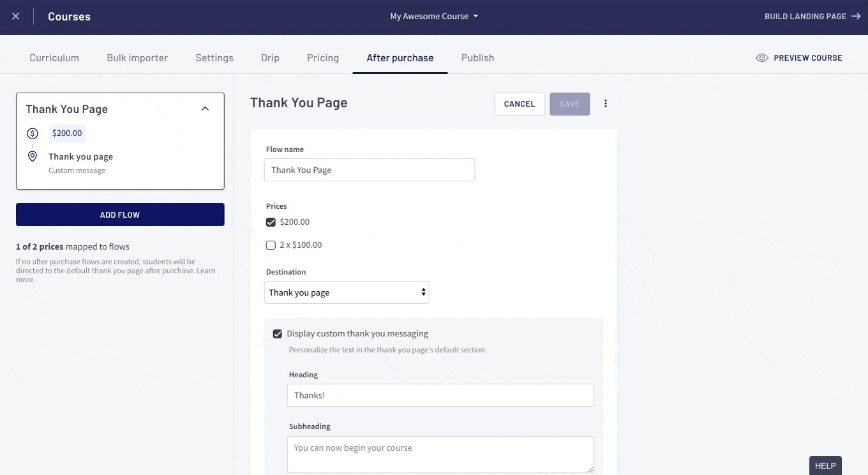Open the Publish tab
The height and width of the screenshot is (475, 868).
coord(477,58)
